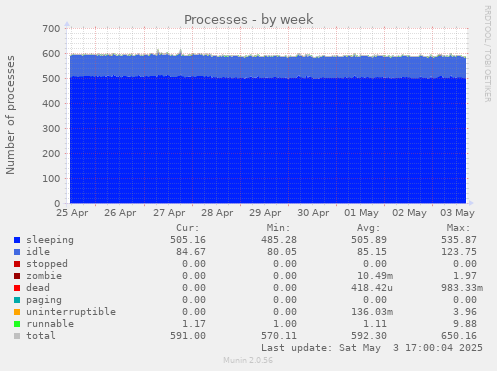Click total minimum value 570.11
Screen dimensions: 497x371
point(279,336)
